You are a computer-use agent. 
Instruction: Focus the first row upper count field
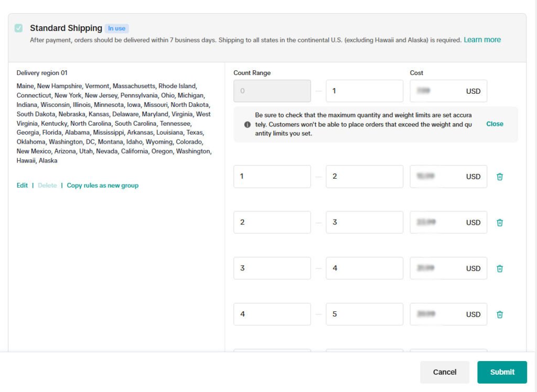(x=364, y=91)
